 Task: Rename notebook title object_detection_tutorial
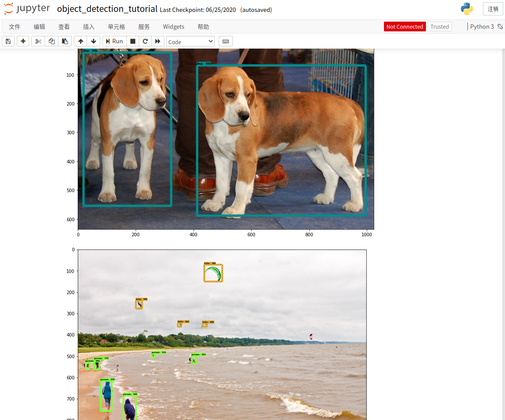pos(107,9)
